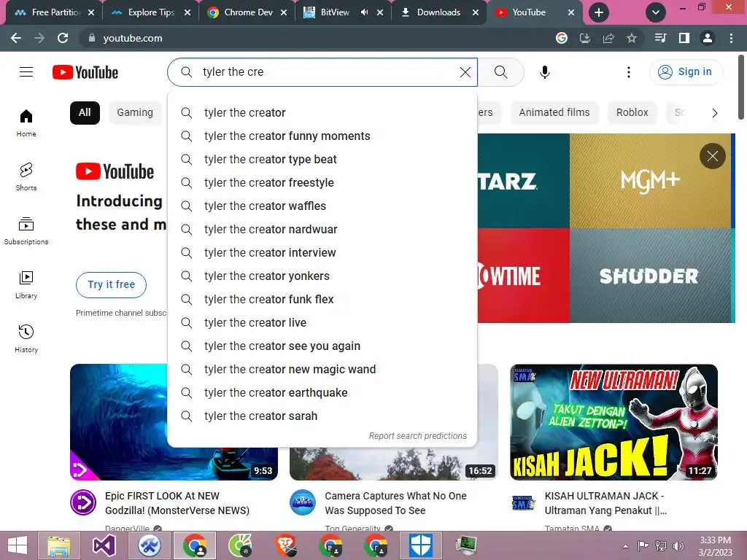
Task: Switch to Chrome Dev tab
Action: (247, 12)
